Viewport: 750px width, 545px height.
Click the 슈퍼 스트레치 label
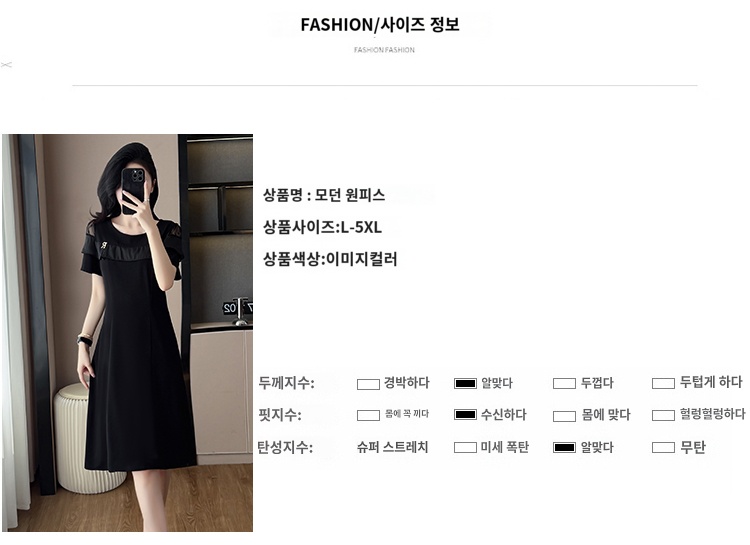click(x=392, y=447)
